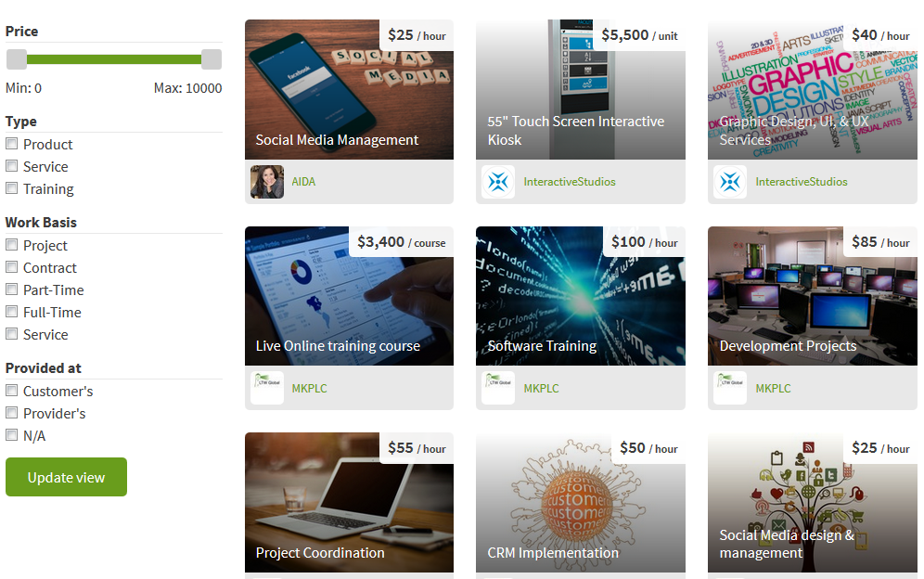Open the Social Media Management listing image
This screenshot has width=924, height=579.
tap(350, 90)
